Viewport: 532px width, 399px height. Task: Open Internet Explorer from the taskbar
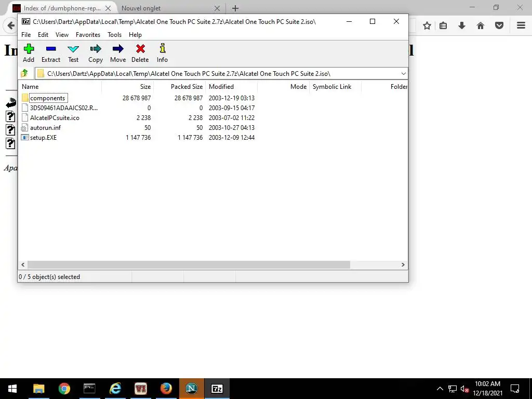115,389
